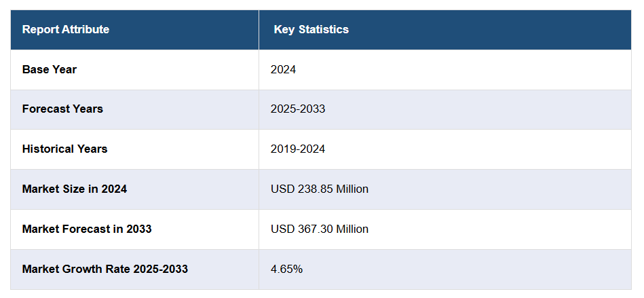
Task: Click the USD 238.85 Million value
Action: [320, 189]
